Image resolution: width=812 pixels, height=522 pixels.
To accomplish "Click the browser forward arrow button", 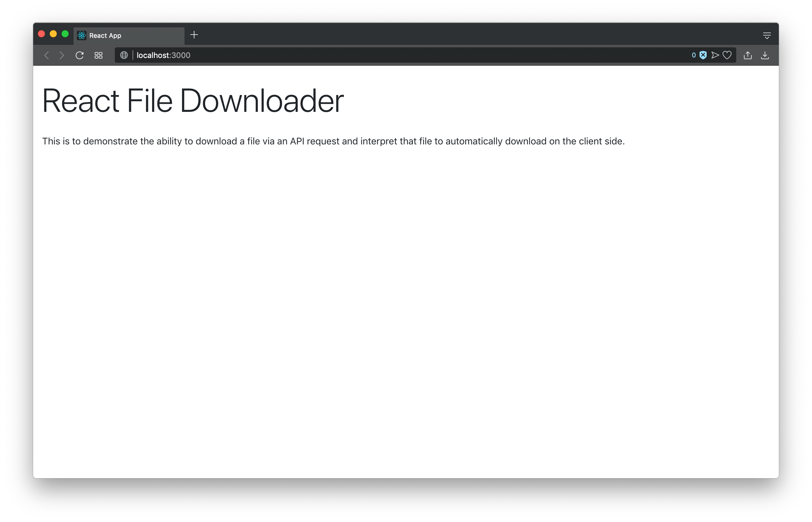I will 62,56.
